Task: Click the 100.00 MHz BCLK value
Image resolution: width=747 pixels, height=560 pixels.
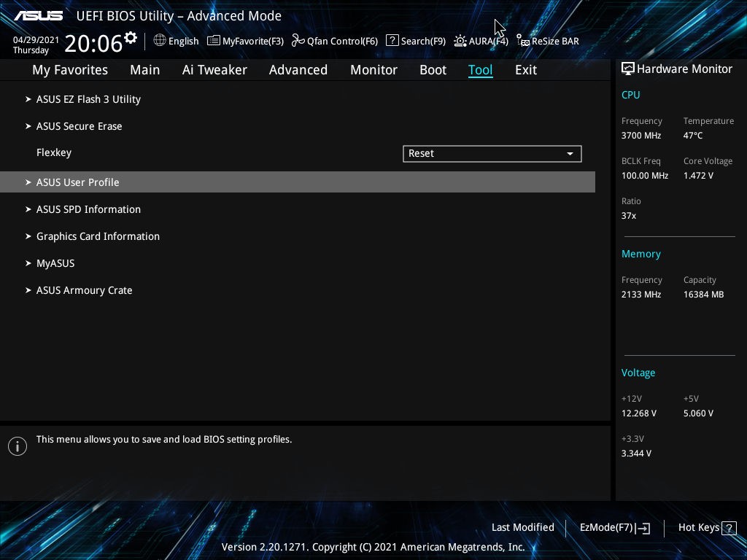Action: coord(645,175)
